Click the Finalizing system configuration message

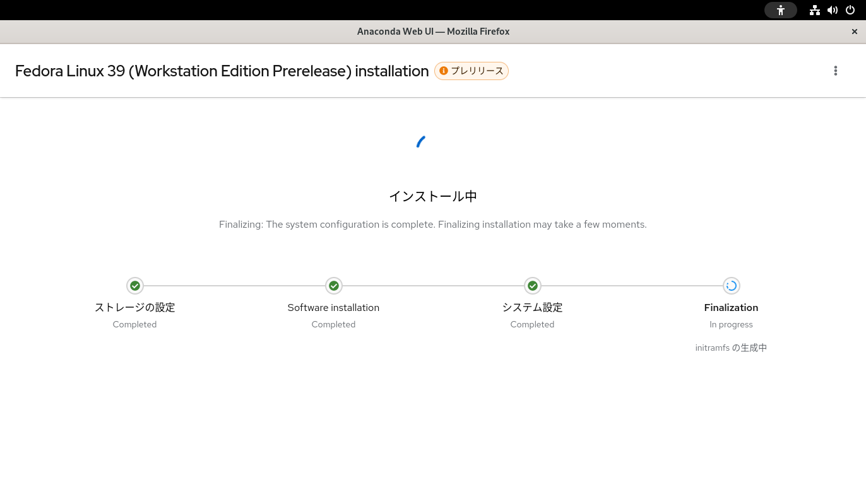pos(433,225)
